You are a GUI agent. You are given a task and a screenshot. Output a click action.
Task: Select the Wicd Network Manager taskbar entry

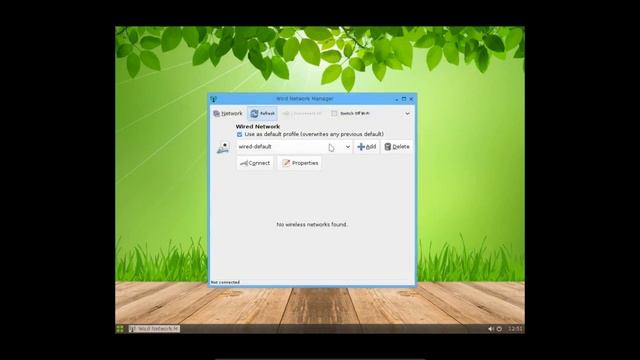tap(154, 329)
